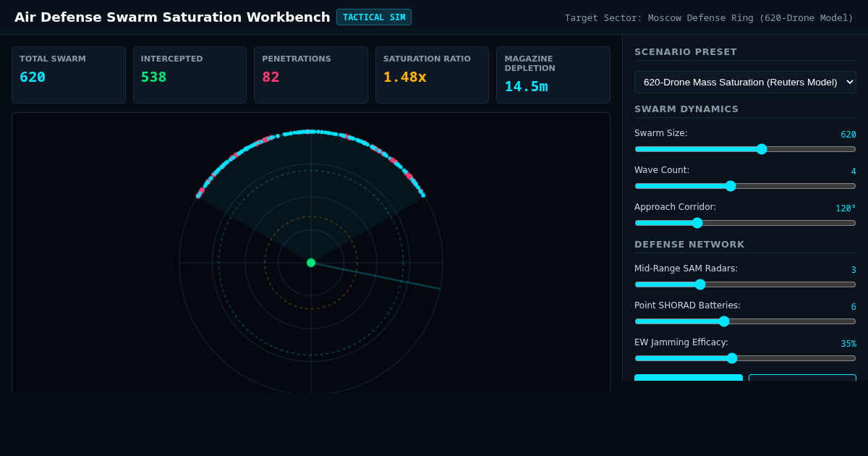Click the Wave Count value 4
The height and width of the screenshot is (456, 868).
click(x=854, y=172)
